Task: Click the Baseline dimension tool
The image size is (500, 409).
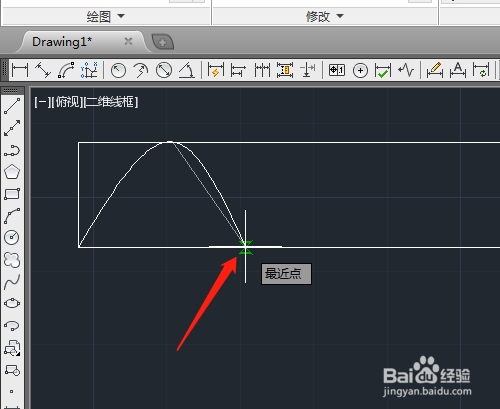Action: click(238, 70)
